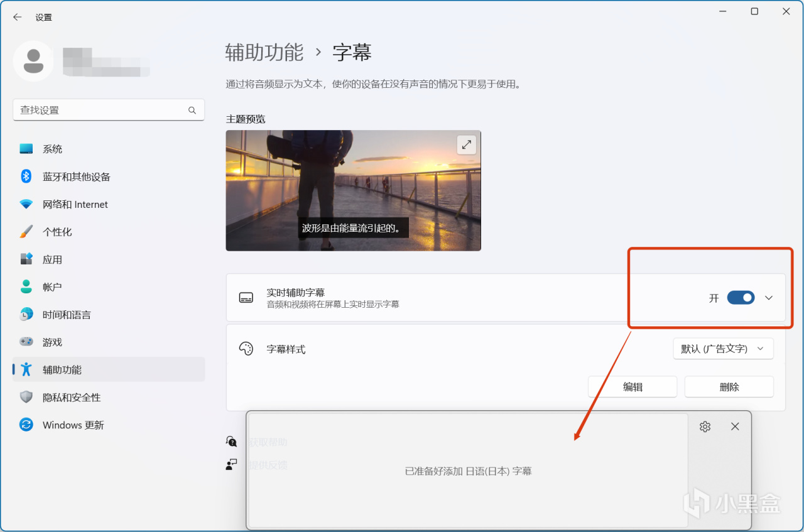Image resolution: width=804 pixels, height=532 pixels.
Task: Click the 提供反馈 feedback icon
Action: coord(232,464)
